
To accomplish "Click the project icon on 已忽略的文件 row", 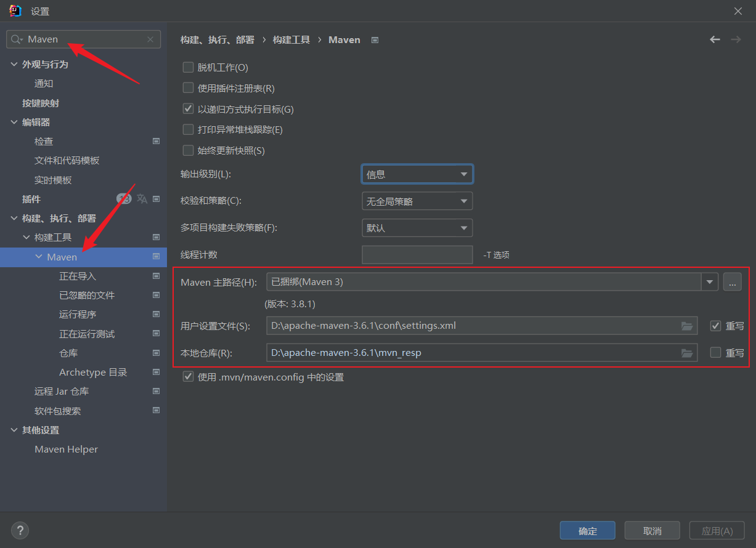I will [x=156, y=295].
